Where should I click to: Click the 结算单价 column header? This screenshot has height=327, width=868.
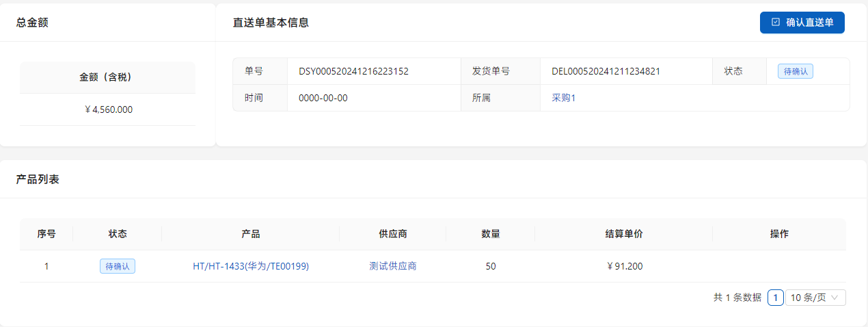click(x=624, y=234)
